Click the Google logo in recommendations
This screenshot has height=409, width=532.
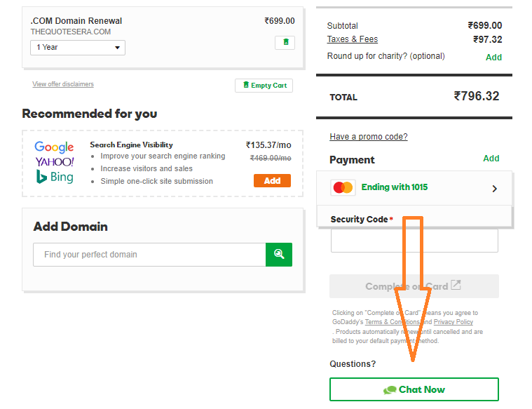click(54, 147)
